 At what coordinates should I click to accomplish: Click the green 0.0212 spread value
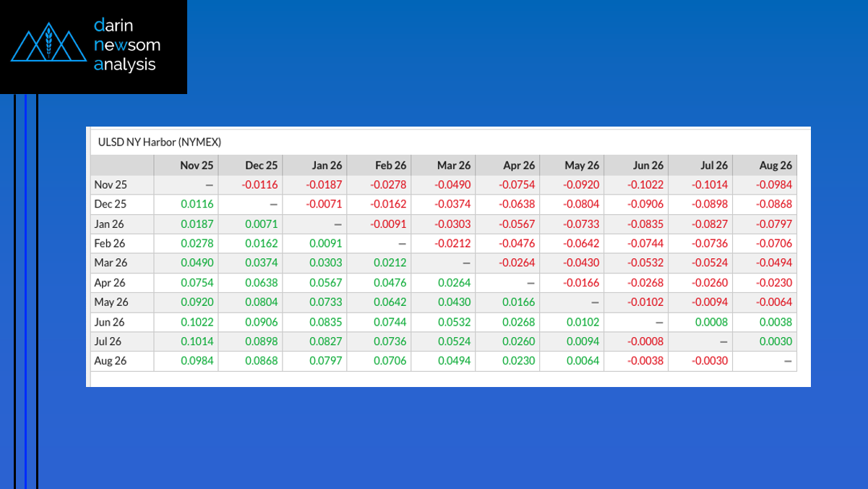pyautogui.click(x=390, y=263)
